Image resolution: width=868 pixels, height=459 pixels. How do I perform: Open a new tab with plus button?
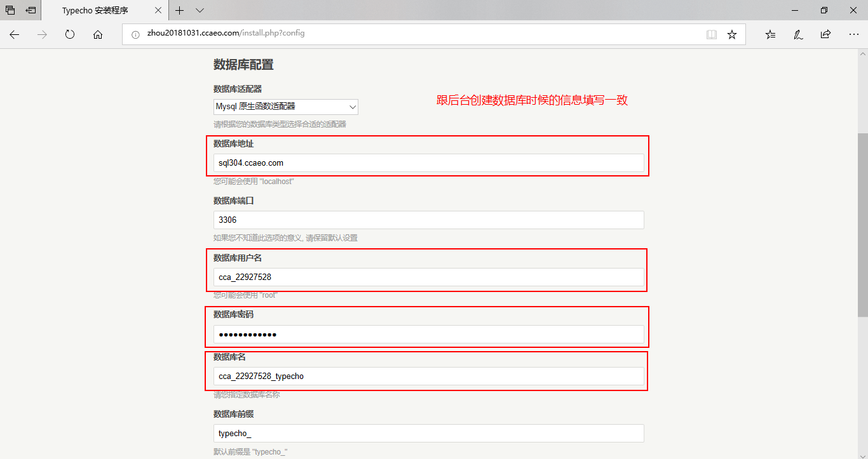coord(180,10)
